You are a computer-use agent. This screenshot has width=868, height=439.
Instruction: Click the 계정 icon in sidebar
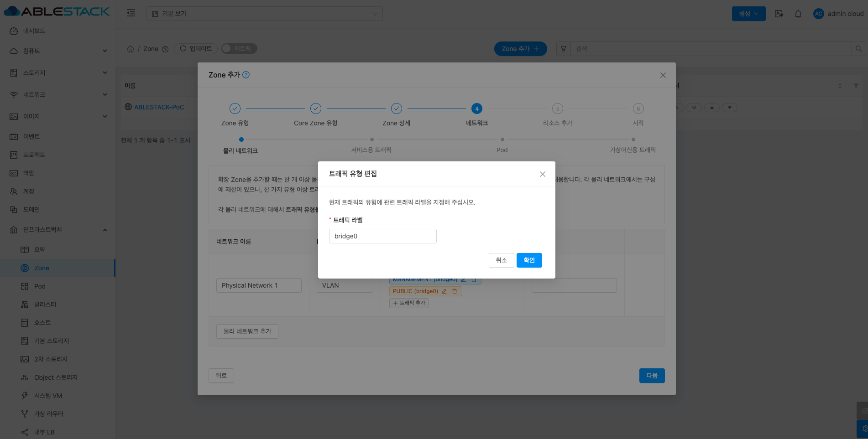tap(14, 191)
